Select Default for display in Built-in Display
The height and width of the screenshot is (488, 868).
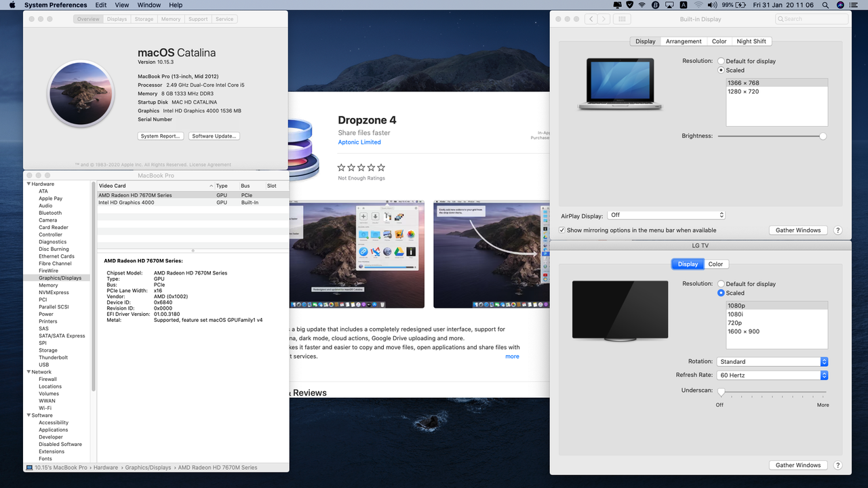click(721, 61)
